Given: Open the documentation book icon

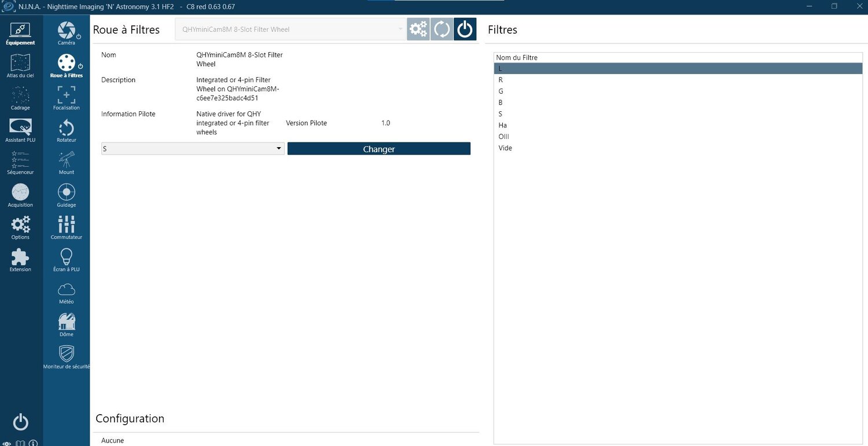Looking at the screenshot, I should (x=20, y=444).
